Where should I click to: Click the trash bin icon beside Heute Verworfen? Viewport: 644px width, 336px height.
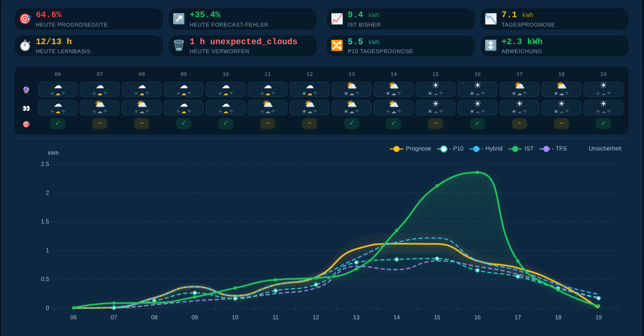pos(179,45)
